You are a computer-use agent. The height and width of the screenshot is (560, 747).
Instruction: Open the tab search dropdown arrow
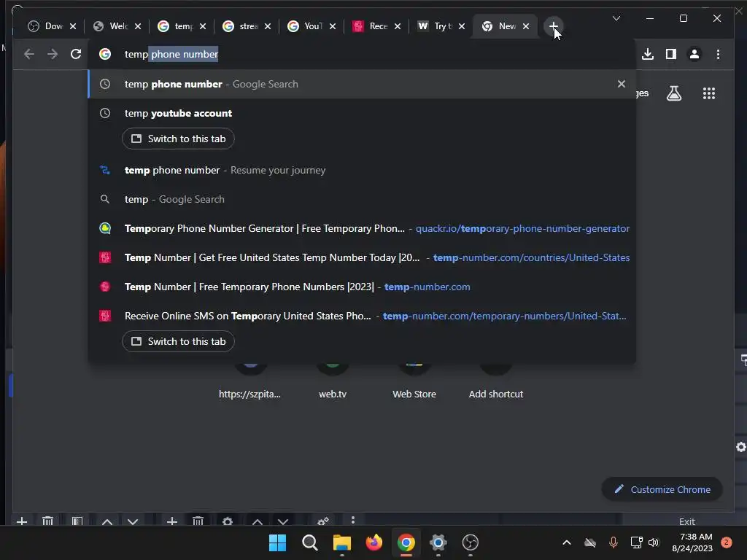tap(616, 18)
